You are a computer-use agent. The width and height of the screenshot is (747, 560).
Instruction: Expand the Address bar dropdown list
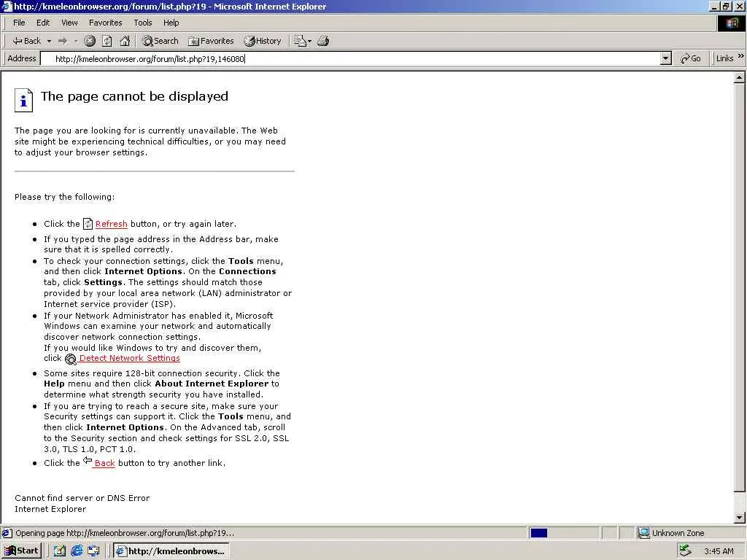666,59
